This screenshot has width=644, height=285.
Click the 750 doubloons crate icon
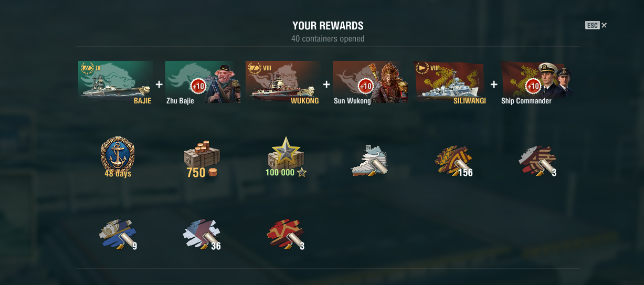point(202,158)
